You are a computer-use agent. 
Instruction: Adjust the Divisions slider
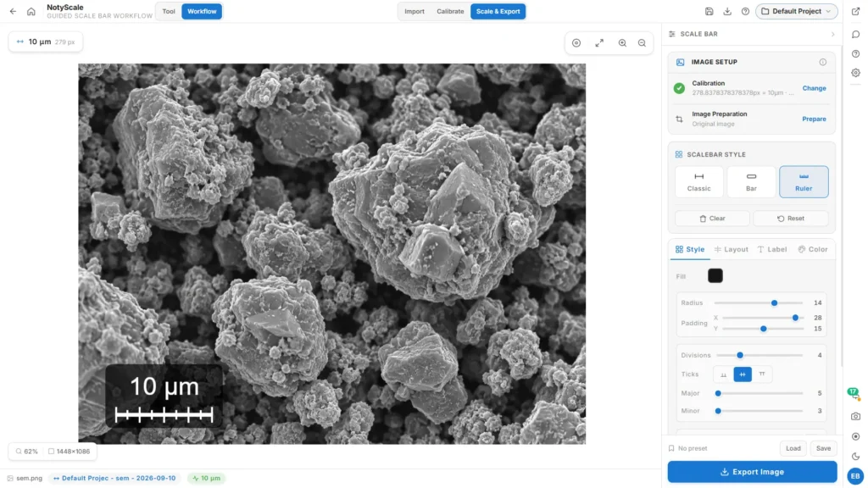(x=759, y=355)
